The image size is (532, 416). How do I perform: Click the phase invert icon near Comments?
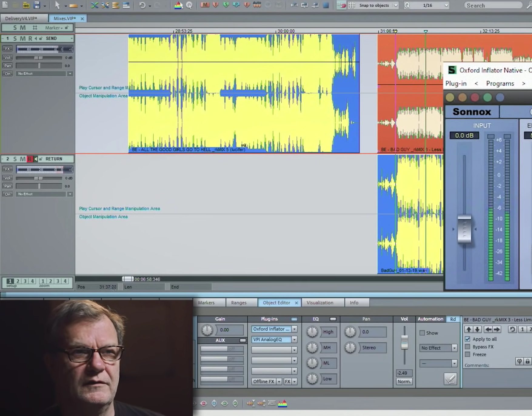pos(519,361)
